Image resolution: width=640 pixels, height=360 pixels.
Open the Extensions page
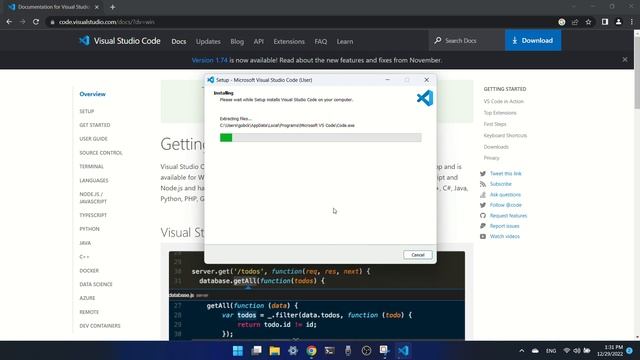coord(289,41)
